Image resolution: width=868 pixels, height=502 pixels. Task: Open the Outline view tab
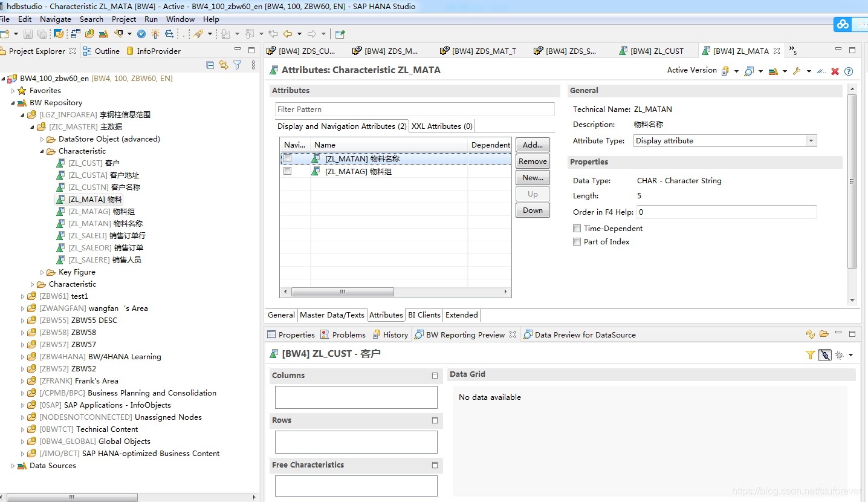(x=102, y=51)
